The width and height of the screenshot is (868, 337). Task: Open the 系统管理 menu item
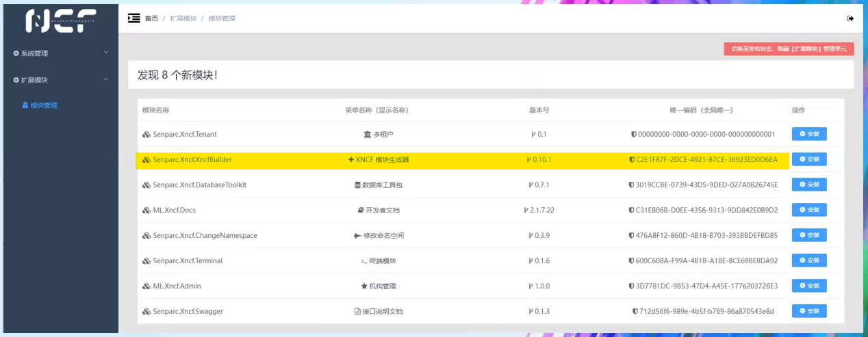(x=59, y=53)
